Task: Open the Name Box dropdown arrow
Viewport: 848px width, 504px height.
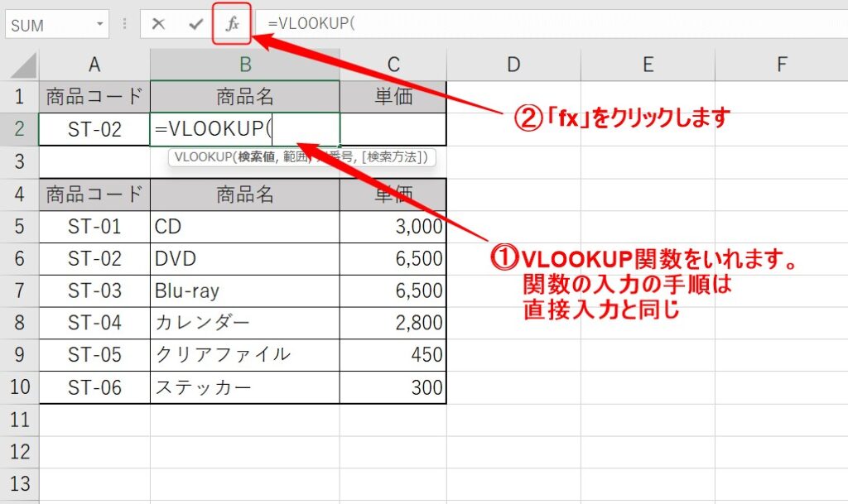Action: pos(100,25)
